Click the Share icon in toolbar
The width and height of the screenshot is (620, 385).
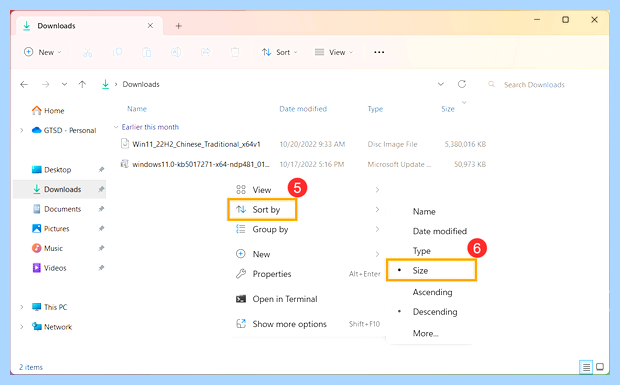(x=206, y=52)
